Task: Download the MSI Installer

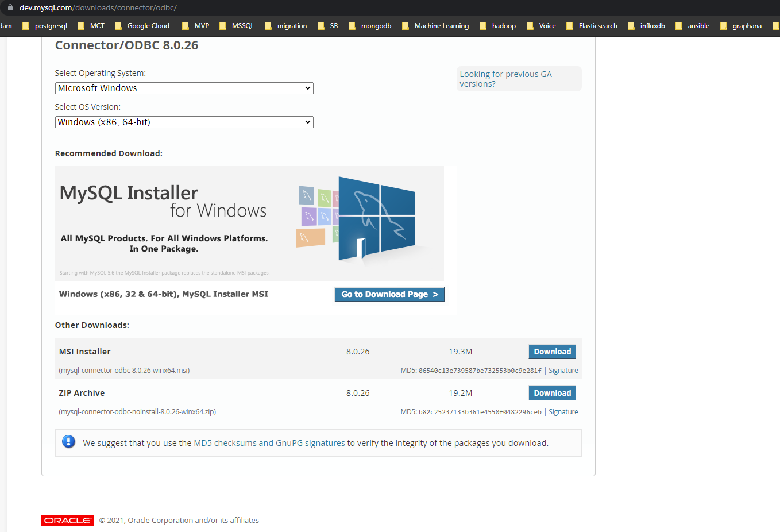Action: click(x=552, y=352)
